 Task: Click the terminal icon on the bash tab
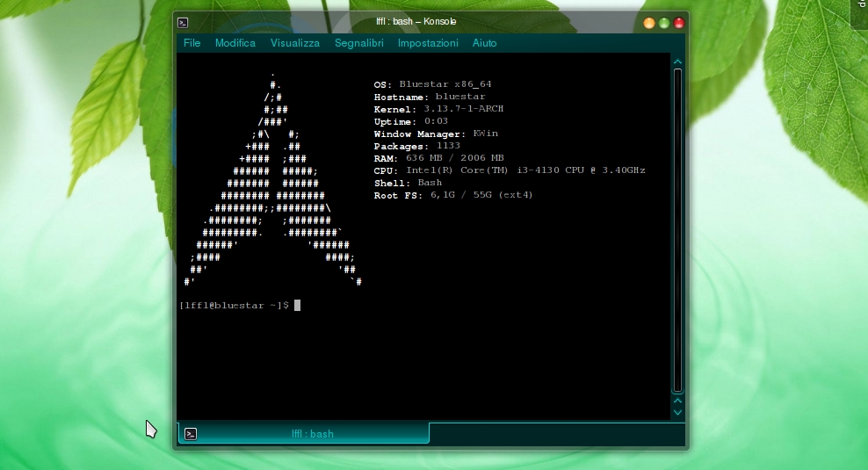tap(191, 434)
